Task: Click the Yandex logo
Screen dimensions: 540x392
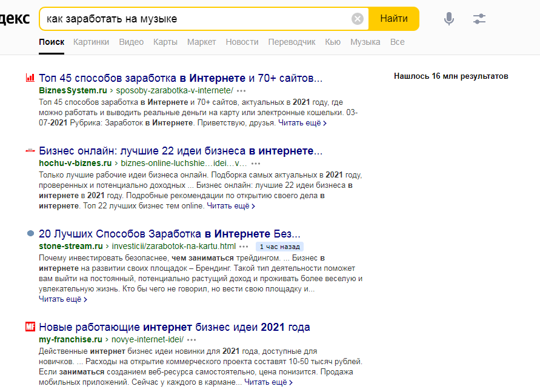Action: coord(15,19)
